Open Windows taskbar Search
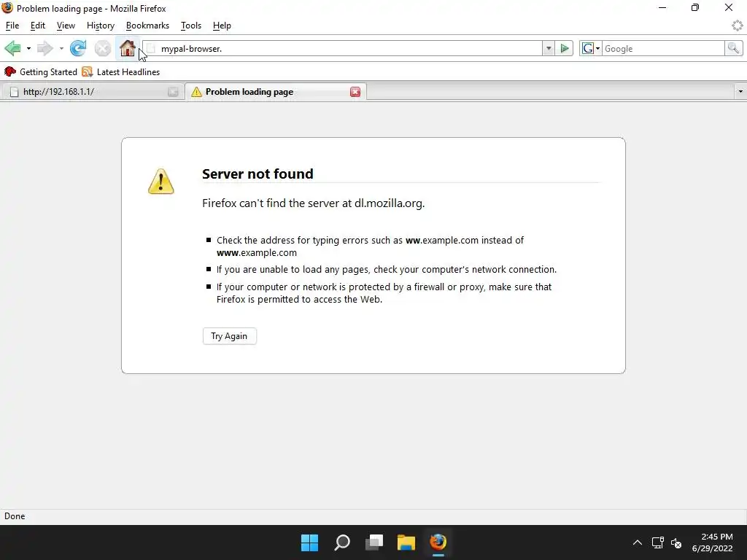 click(342, 542)
